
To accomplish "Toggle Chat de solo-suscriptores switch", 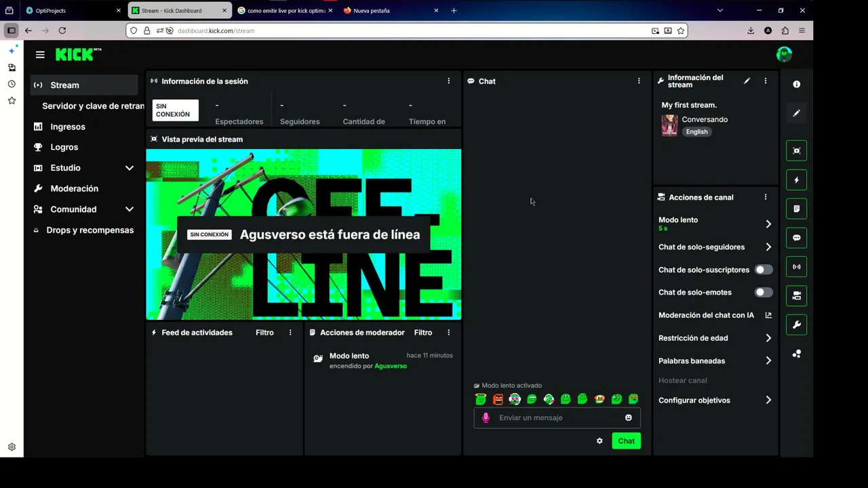I will coord(764,270).
